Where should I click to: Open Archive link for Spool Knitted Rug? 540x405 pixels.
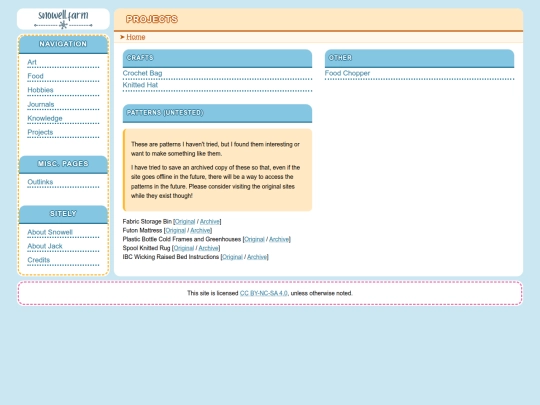pyautogui.click(x=208, y=248)
